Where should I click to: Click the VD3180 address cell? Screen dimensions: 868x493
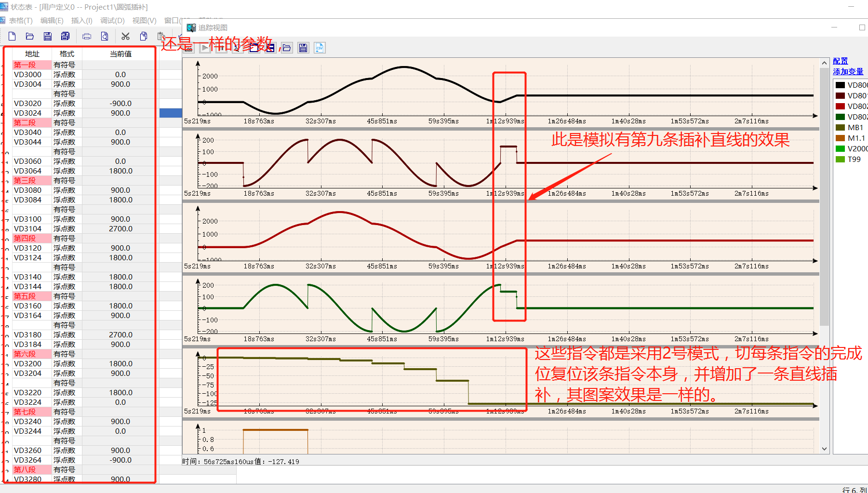pyautogui.click(x=32, y=335)
